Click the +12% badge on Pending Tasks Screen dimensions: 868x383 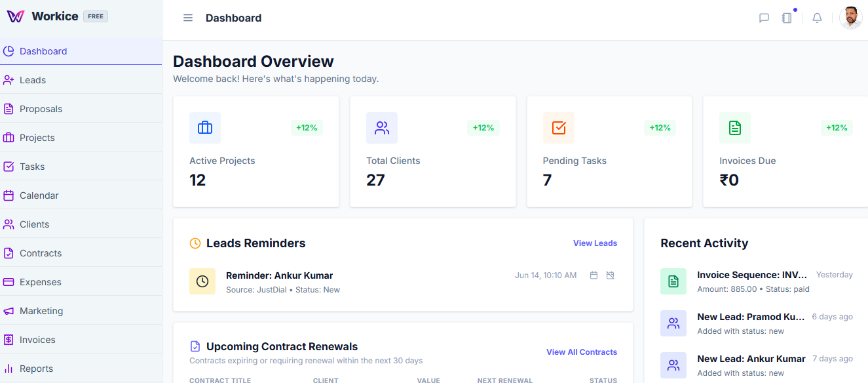(660, 128)
